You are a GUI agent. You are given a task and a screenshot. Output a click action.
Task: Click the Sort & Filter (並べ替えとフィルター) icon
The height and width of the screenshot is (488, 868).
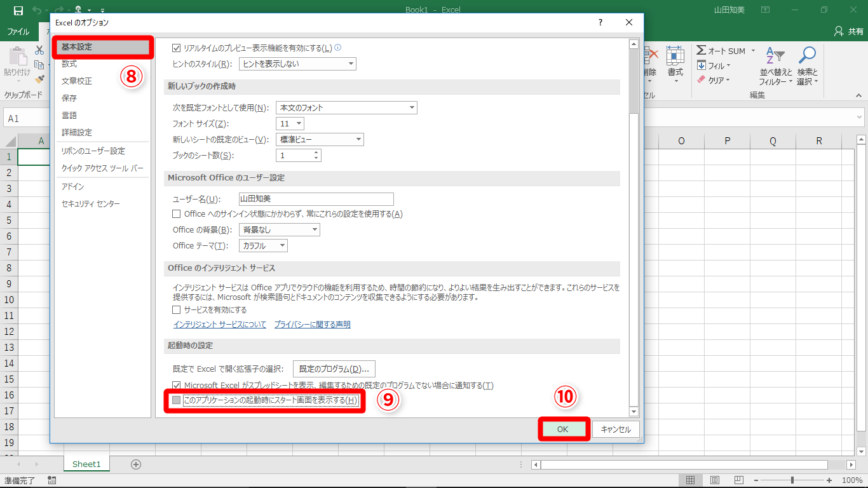tap(775, 56)
